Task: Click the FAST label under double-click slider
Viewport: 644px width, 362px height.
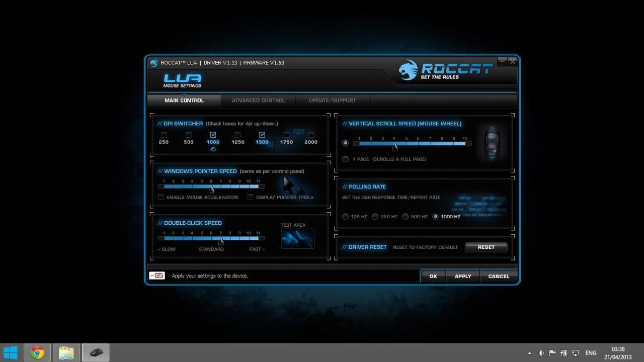Action: [257, 249]
